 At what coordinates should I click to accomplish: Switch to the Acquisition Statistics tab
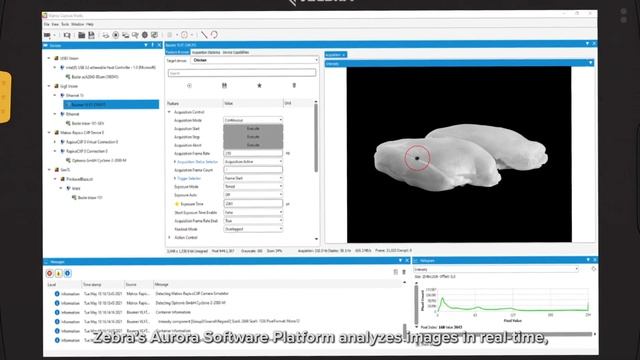pos(206,52)
